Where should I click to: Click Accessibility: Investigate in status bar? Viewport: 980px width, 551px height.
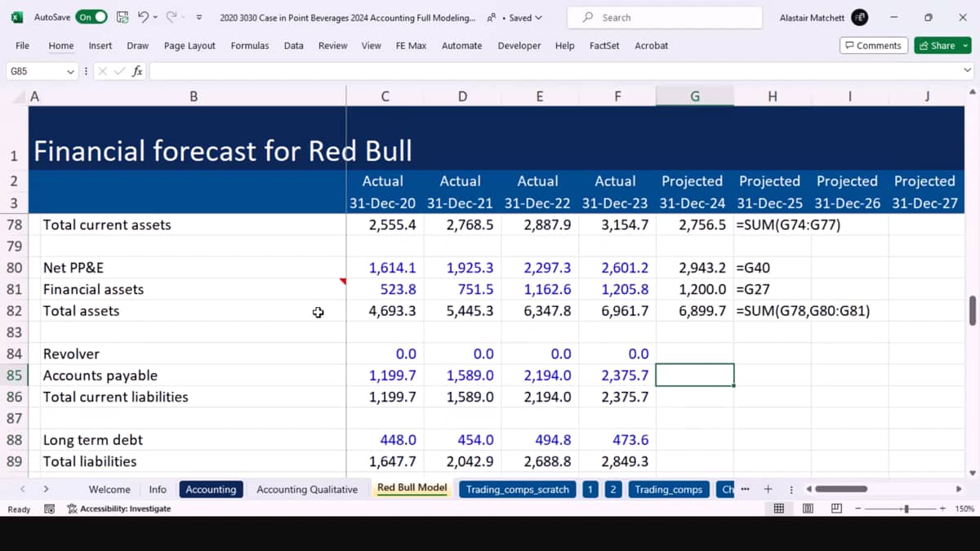119,509
